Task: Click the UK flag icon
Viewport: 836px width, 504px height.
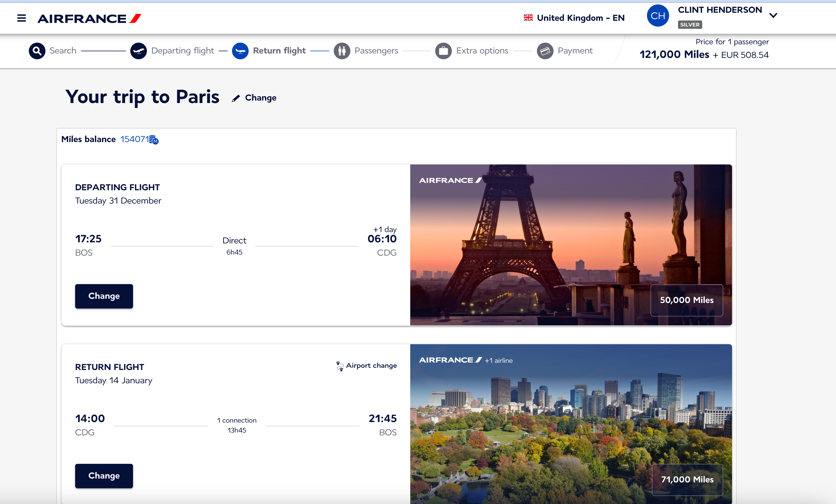Action: [528, 18]
